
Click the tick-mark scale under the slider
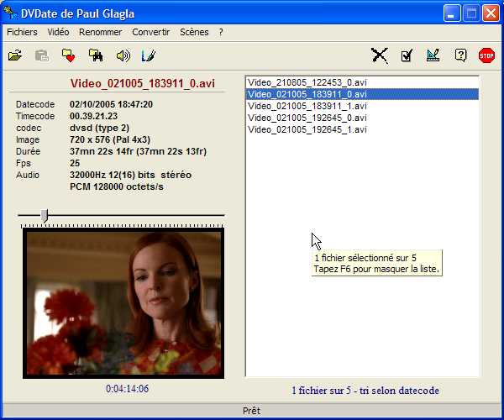122,226
